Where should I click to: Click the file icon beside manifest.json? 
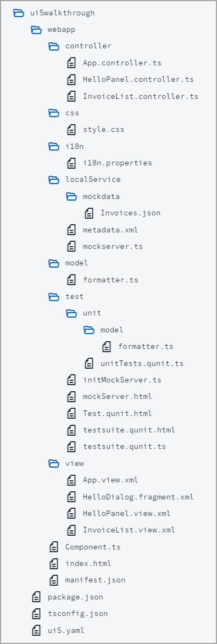click(54, 580)
